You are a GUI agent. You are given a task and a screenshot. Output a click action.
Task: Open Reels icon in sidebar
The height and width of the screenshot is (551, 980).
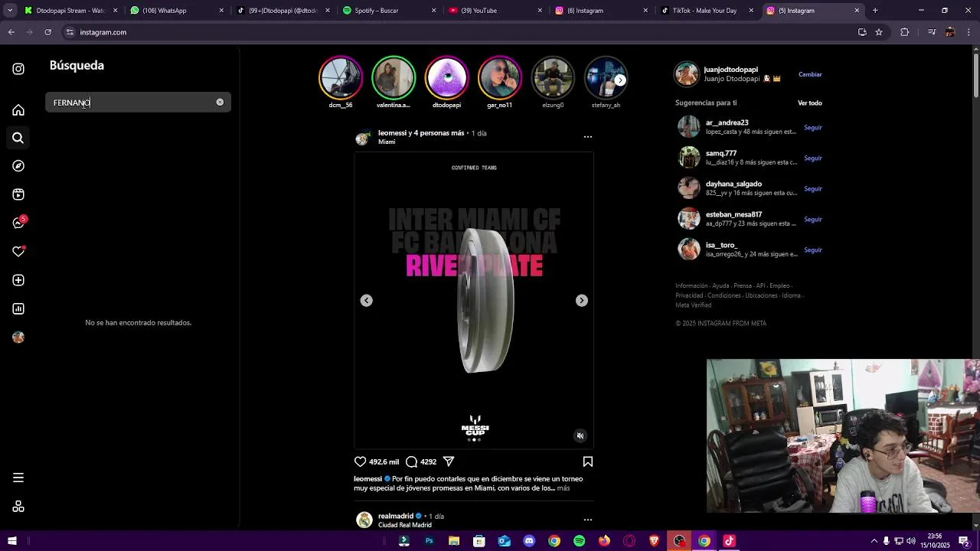[x=18, y=194]
